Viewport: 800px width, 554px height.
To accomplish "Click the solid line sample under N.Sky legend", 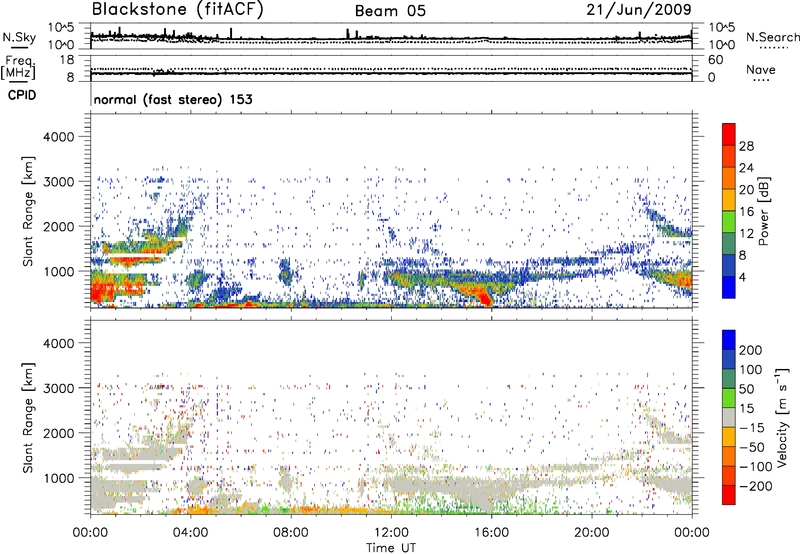I will click(19, 47).
